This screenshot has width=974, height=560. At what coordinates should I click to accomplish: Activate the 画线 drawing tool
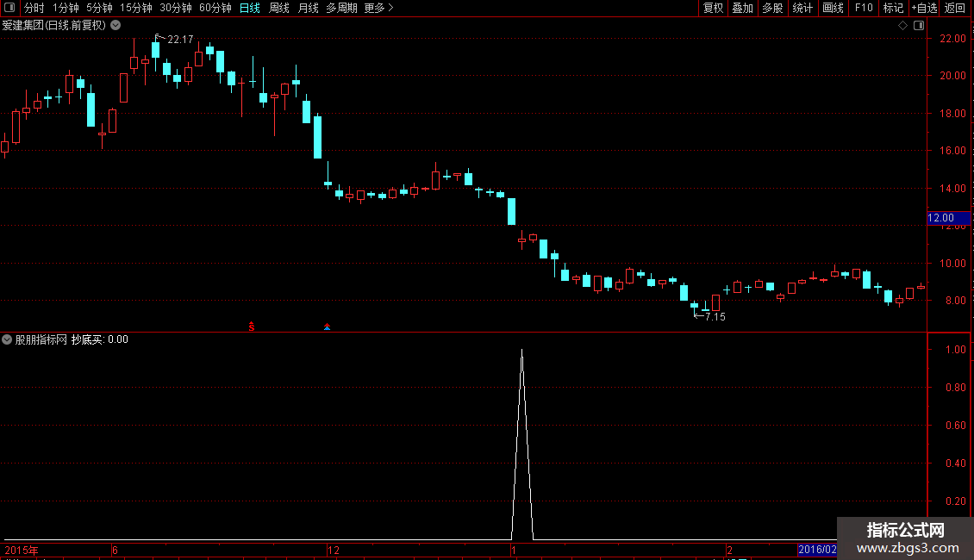point(833,8)
